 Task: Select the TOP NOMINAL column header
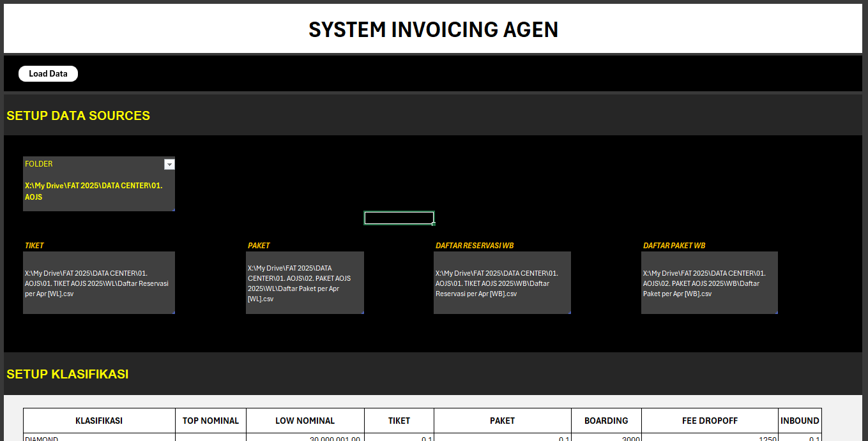[x=210, y=421]
